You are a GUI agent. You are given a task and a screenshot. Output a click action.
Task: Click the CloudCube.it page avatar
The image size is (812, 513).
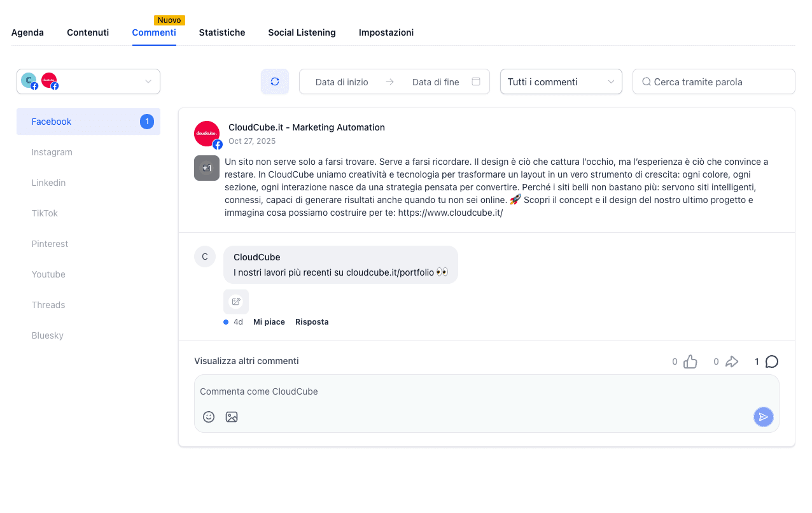point(207,134)
